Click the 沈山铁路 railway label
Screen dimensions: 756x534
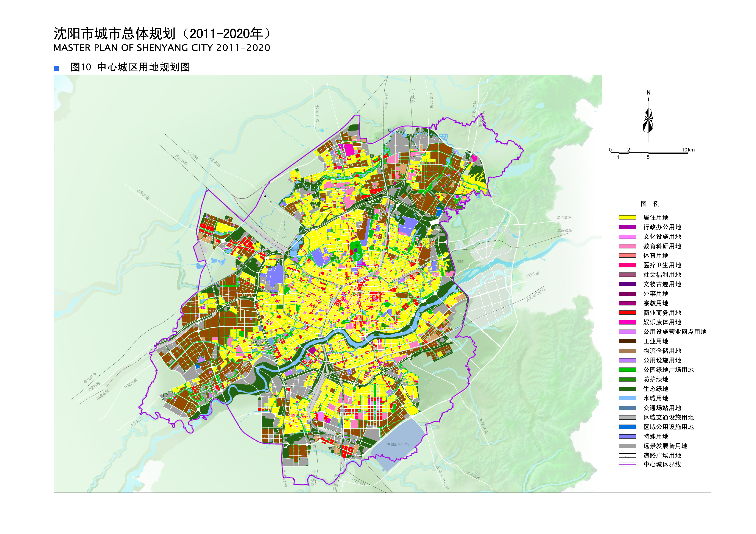click(181, 160)
